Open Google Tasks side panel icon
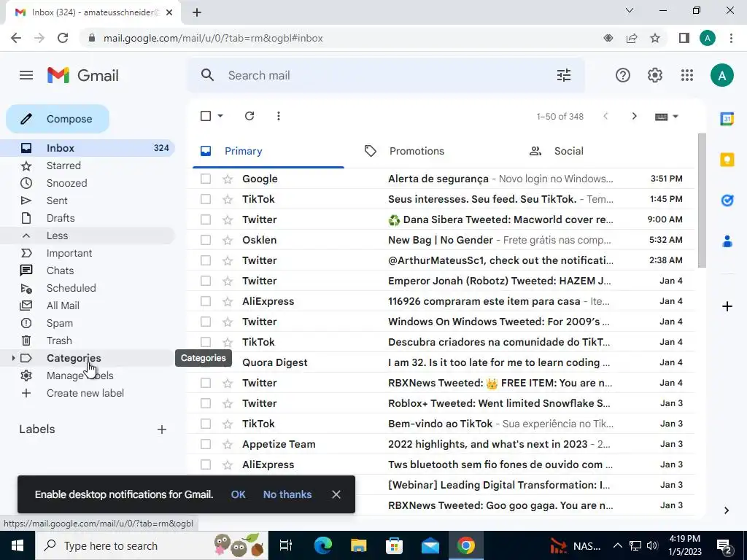The height and width of the screenshot is (560, 747). click(727, 201)
